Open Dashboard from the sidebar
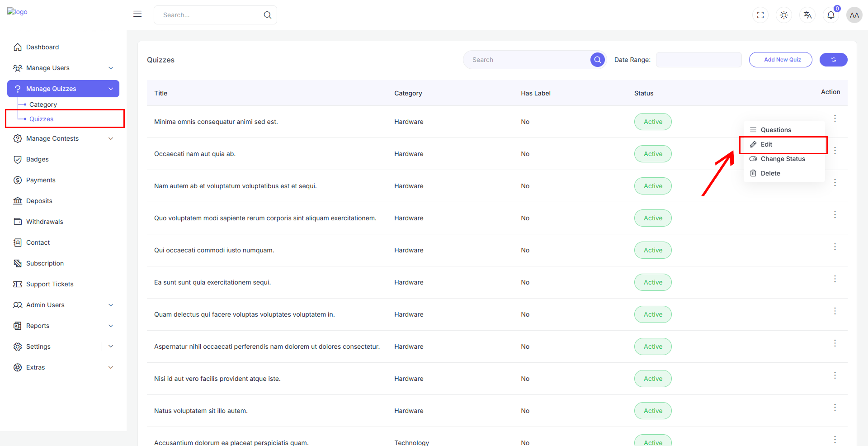The image size is (868, 446). point(63,47)
